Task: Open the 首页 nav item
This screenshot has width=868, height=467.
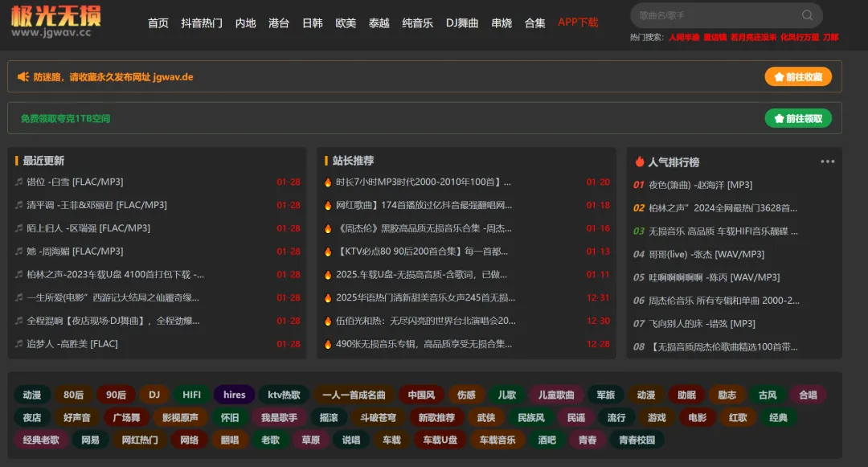Action: pos(158,23)
